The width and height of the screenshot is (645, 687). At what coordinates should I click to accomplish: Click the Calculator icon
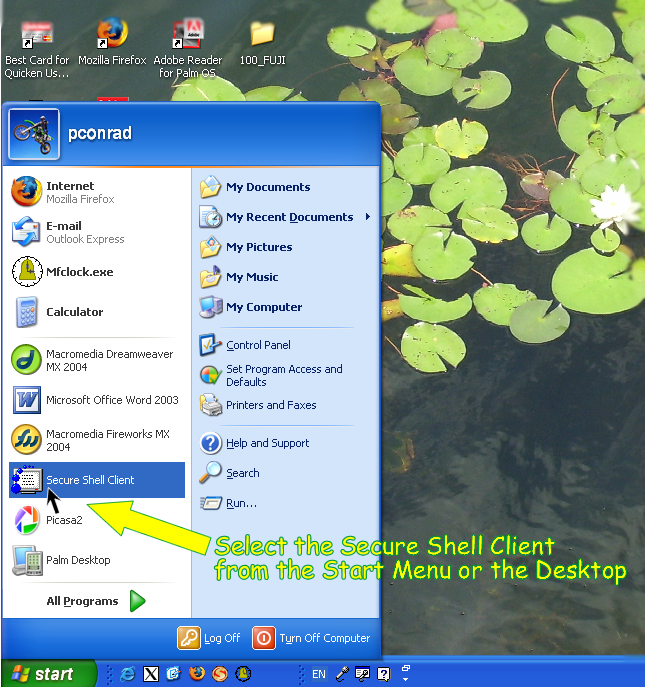pyautogui.click(x=26, y=312)
